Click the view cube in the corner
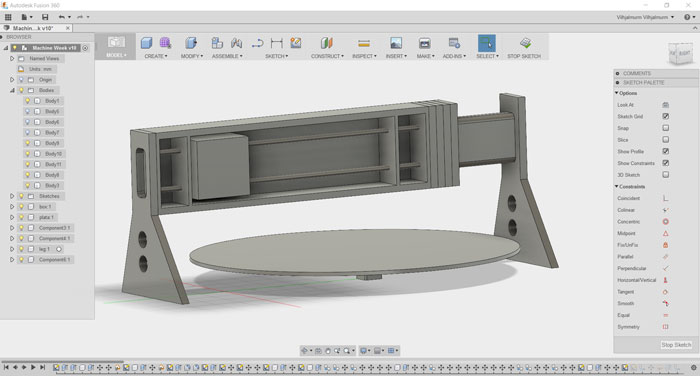This screenshot has height=376, width=700. (x=680, y=54)
